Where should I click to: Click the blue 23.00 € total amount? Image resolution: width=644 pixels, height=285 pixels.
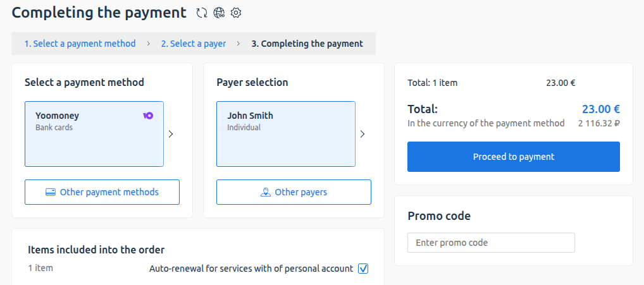click(x=600, y=109)
